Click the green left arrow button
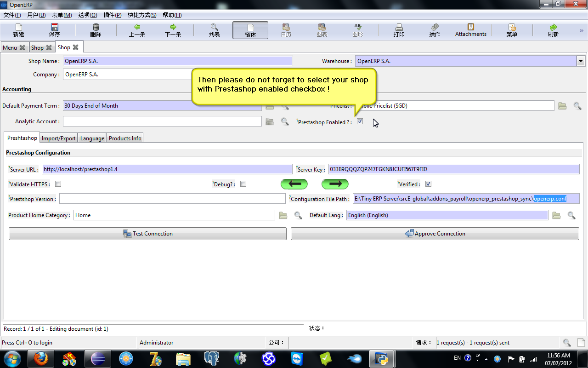 click(294, 184)
